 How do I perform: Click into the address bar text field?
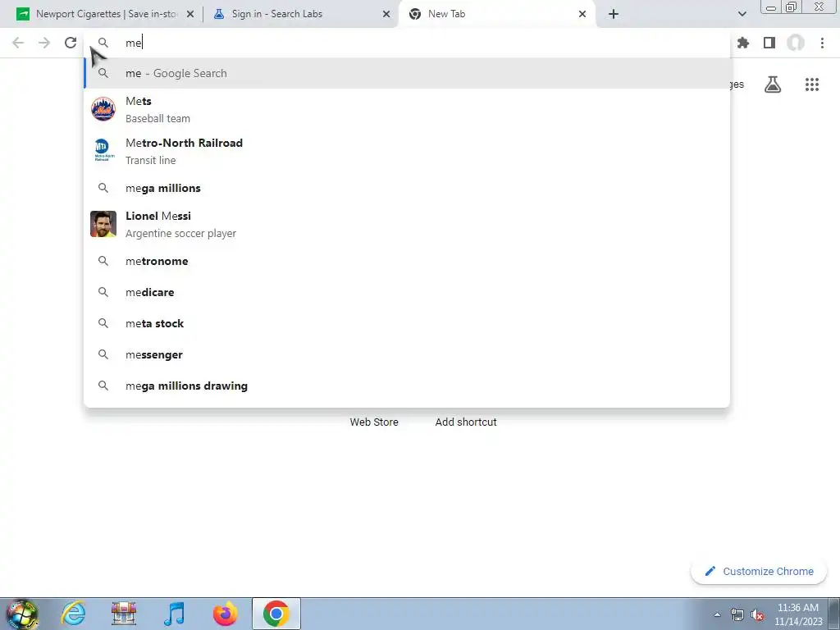pos(407,43)
